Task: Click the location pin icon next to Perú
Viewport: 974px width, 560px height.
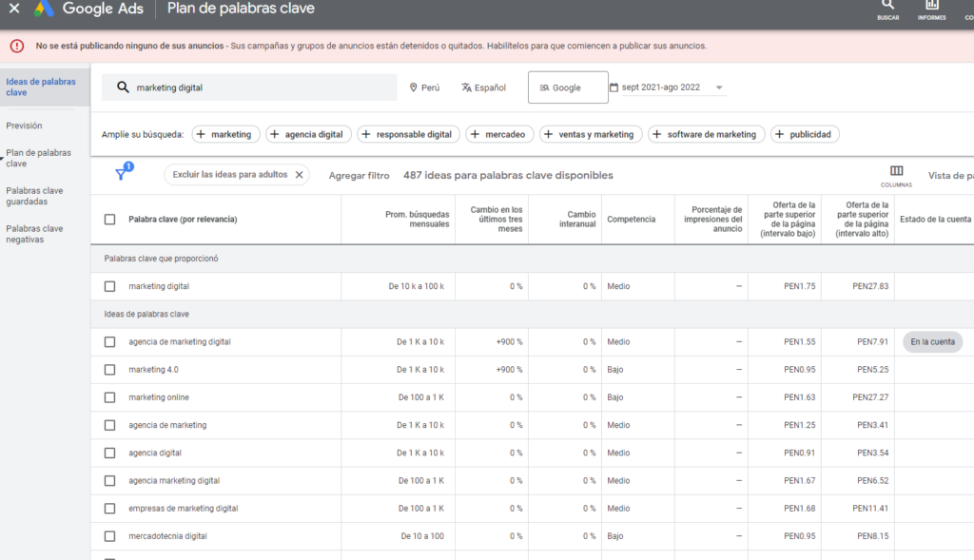Action: (413, 87)
